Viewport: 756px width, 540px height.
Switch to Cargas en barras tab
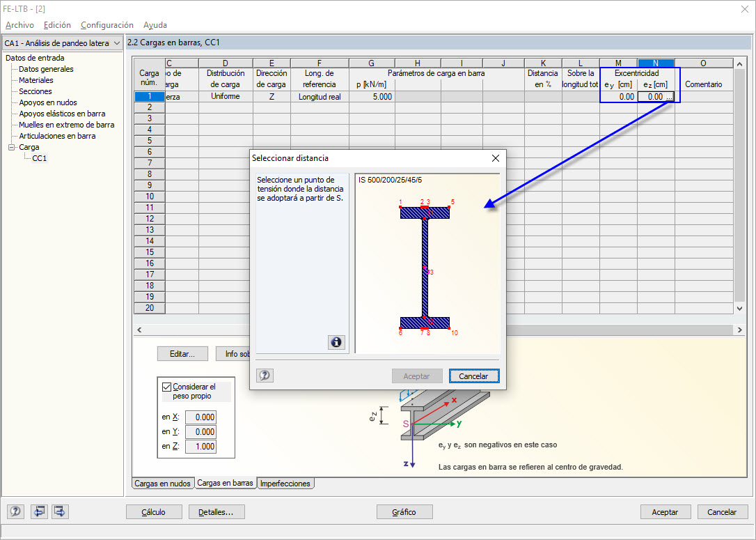click(x=225, y=483)
